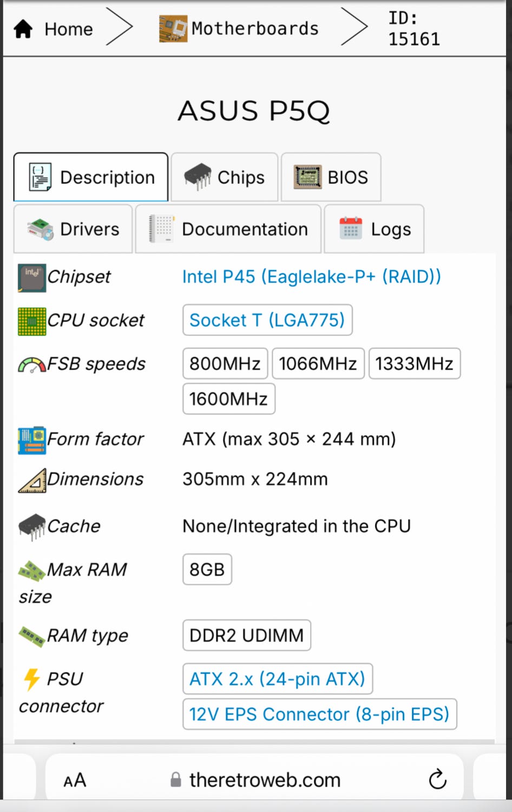Switch to the Chips tab

[225, 177]
